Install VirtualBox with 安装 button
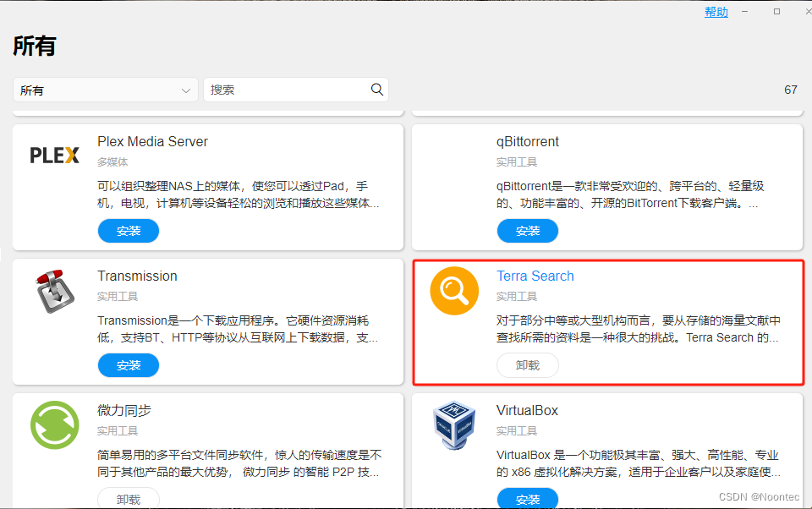 (x=528, y=499)
